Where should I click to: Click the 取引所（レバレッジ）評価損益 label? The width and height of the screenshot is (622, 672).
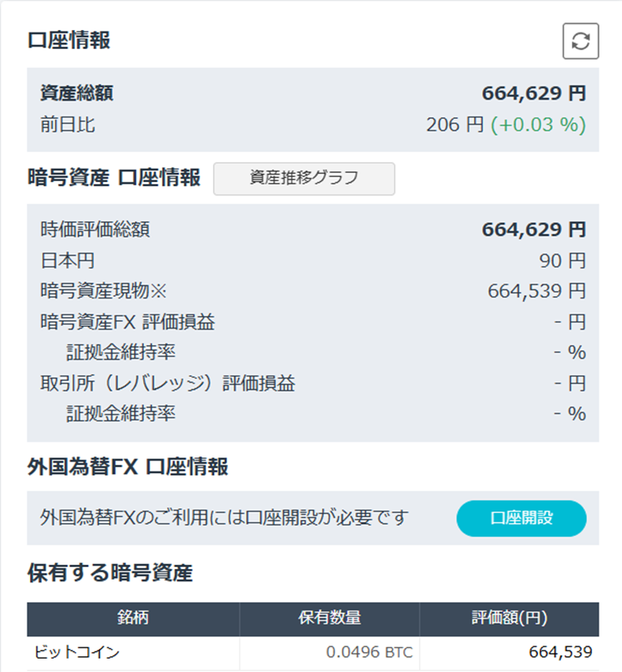coord(167,383)
